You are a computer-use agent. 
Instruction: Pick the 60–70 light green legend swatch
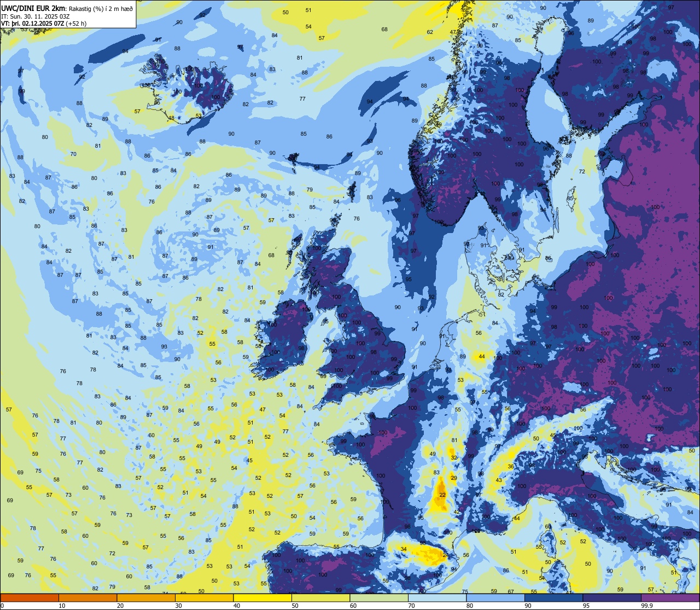click(x=378, y=597)
